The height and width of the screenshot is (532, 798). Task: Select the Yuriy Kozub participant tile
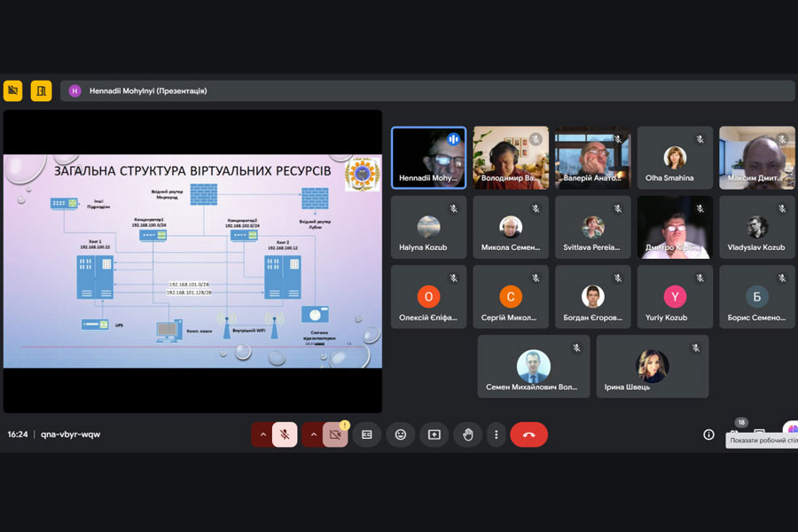[x=675, y=297]
